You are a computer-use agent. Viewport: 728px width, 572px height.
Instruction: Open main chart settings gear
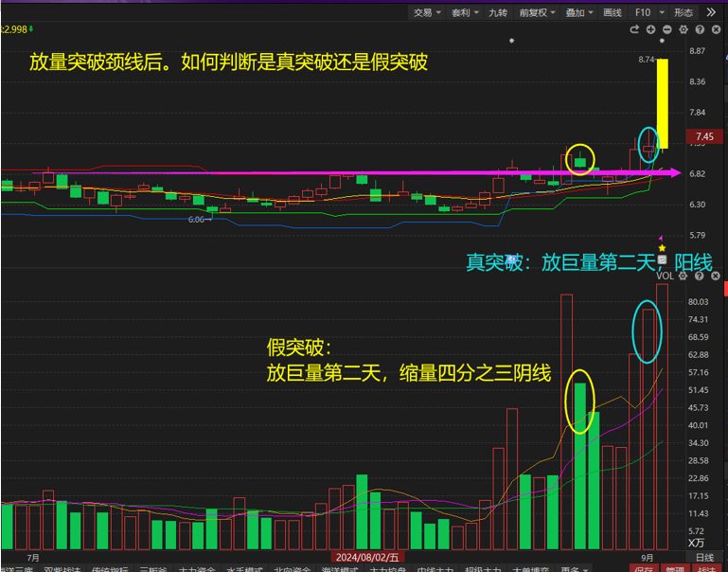684,29
